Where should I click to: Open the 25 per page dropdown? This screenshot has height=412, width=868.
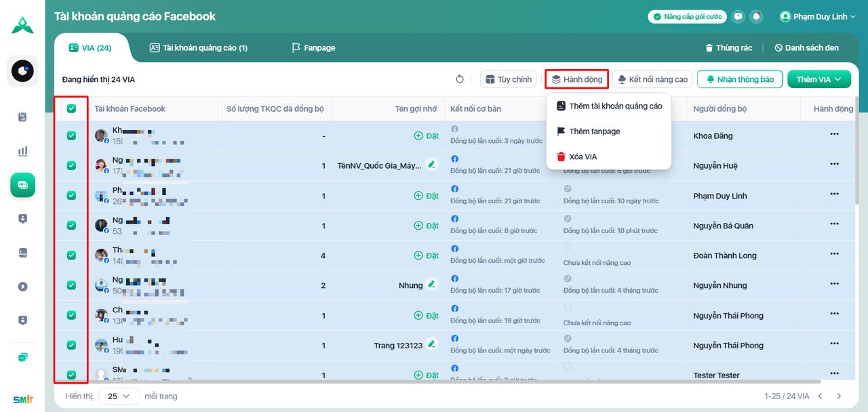click(x=119, y=396)
